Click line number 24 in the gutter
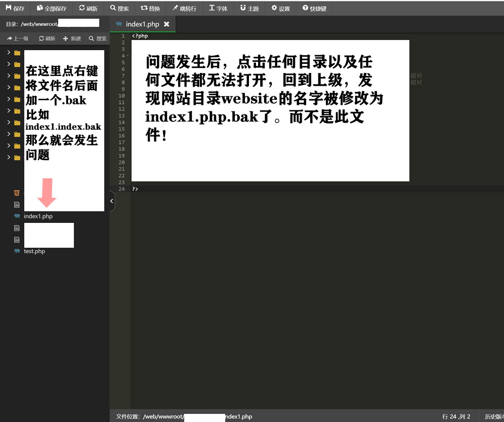Image resolution: width=504 pixels, height=422 pixels. click(121, 189)
